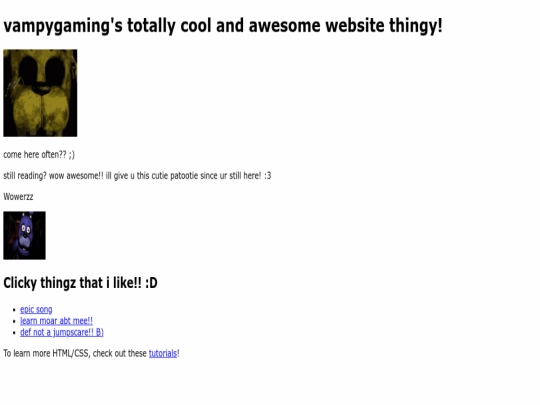The height and width of the screenshot is (405, 540).
Task: Follow the "learn moar abt mee!!" link
Action: click(56, 321)
